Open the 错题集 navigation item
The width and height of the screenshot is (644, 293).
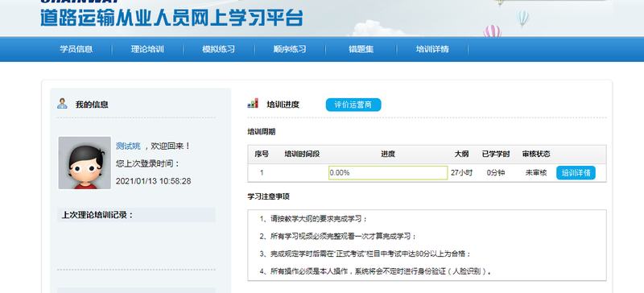tap(361, 49)
